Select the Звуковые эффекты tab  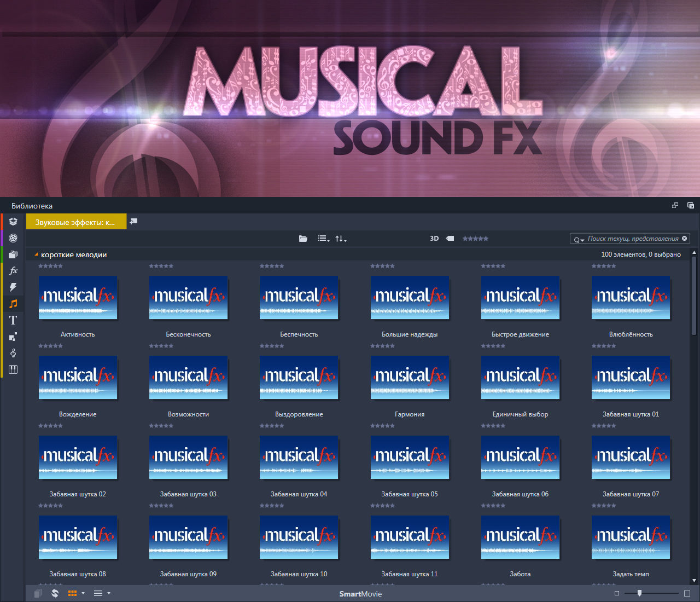(x=76, y=222)
